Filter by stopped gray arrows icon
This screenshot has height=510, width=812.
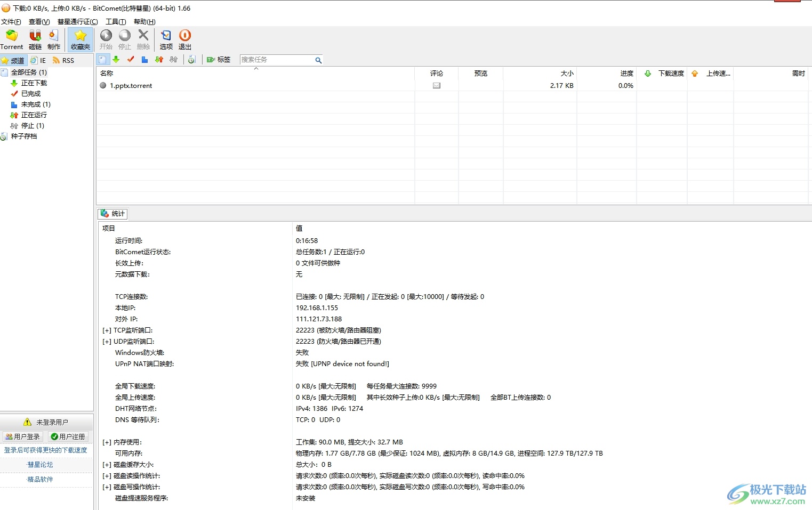point(173,60)
